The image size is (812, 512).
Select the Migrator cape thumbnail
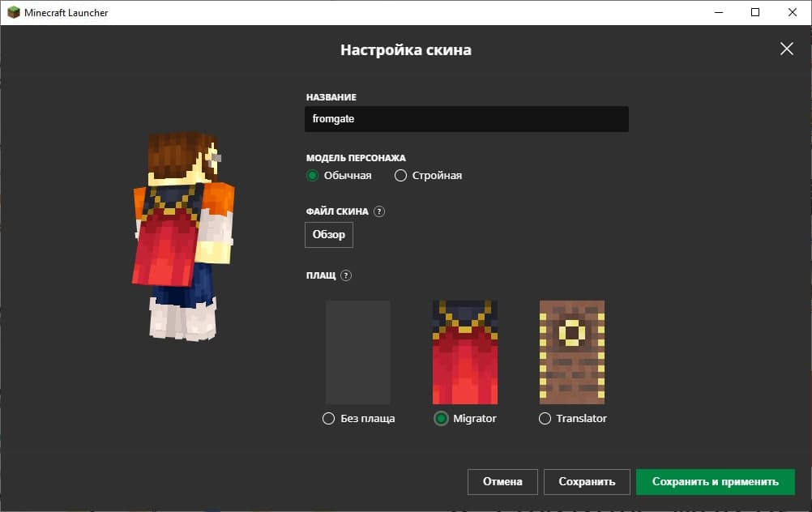465,352
